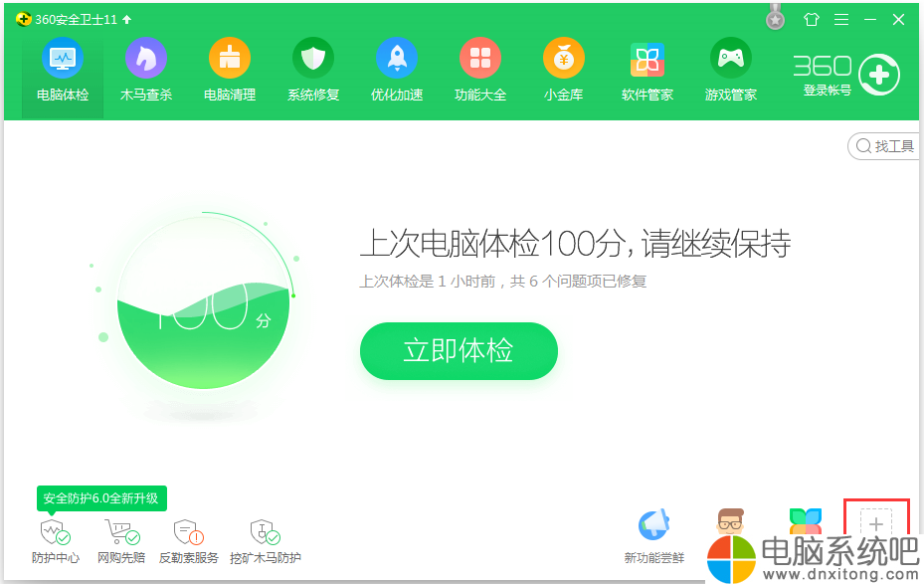Viewport: 924px width, 584px height.
Task: Click the 找工具 search box
Action: [884, 146]
